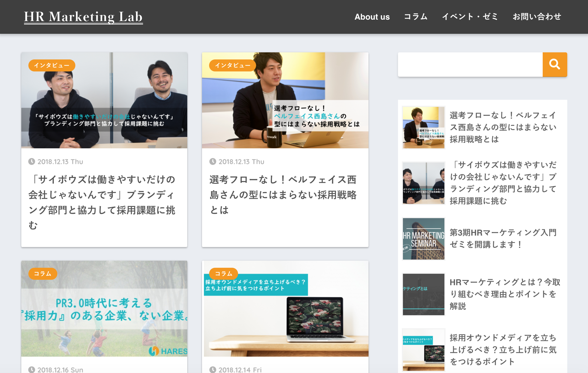Click インタビュー badge on the Cybozu article
Viewport: 588px width, 373px height.
pyautogui.click(x=52, y=65)
